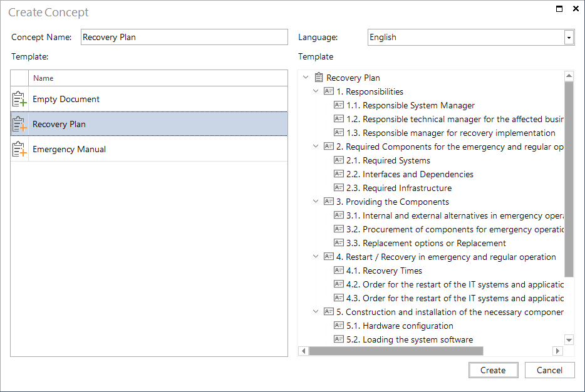Collapse the Recovery Plan root node
This screenshot has width=585, height=392.
[306, 77]
